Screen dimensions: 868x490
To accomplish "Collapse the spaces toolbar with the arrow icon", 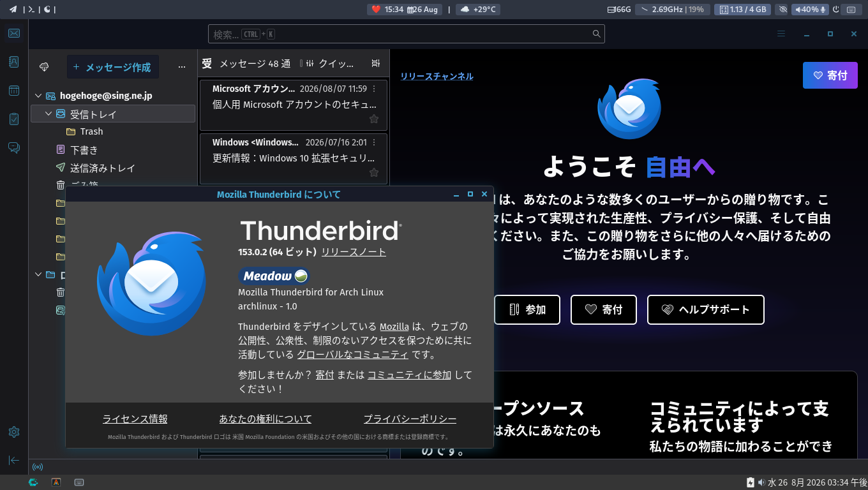I will [x=14, y=460].
